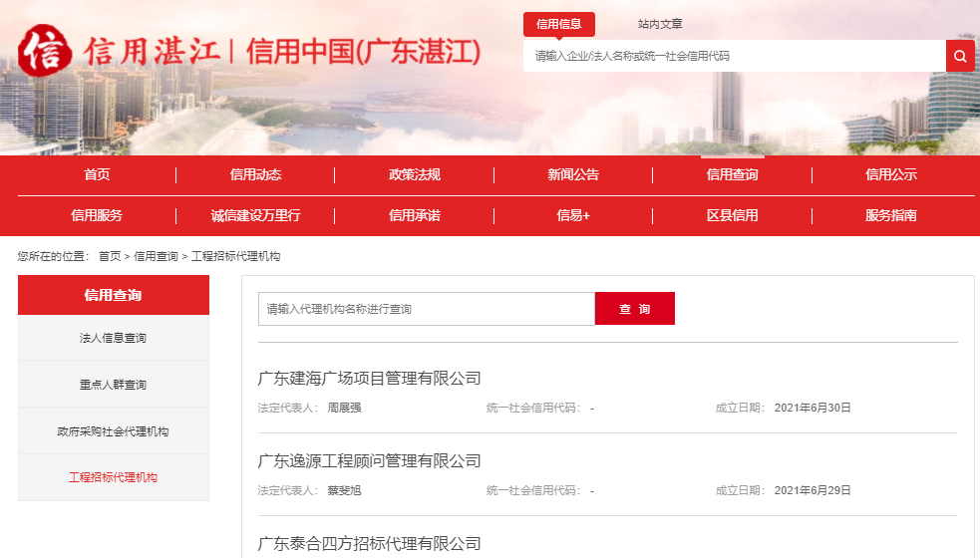Click 首页 in the breadcrumb
The image size is (980, 558).
click(x=110, y=256)
